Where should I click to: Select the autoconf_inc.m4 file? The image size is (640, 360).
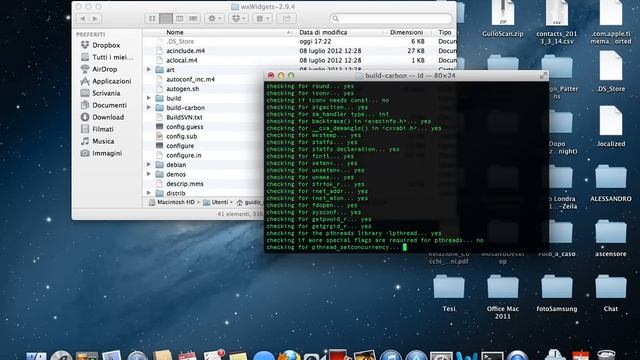click(x=190, y=79)
